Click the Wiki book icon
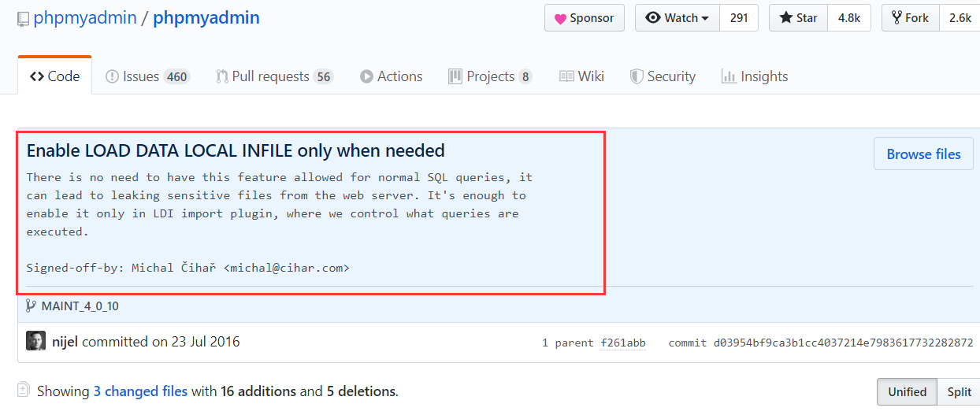The height and width of the screenshot is (415, 980). [566, 76]
